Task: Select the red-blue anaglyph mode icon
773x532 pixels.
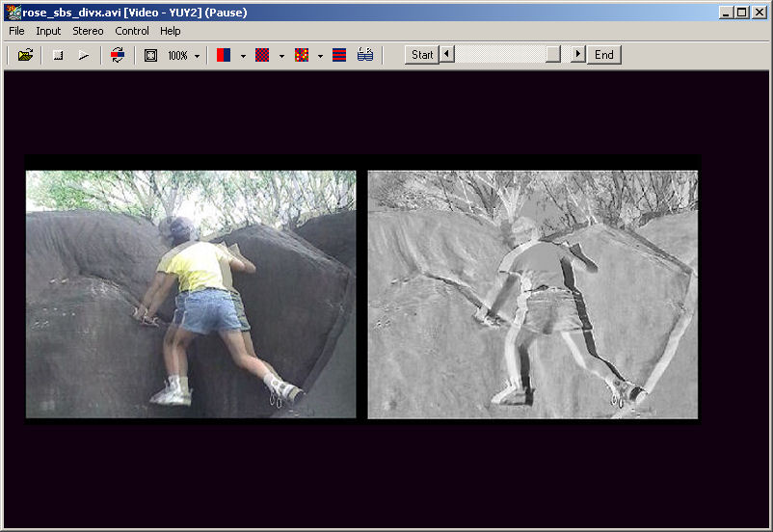Action: [224, 55]
